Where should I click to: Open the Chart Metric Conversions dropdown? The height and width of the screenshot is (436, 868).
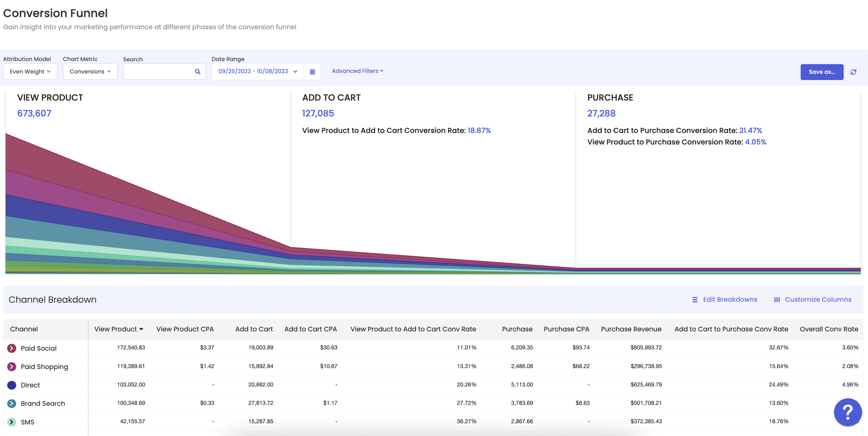(x=90, y=71)
